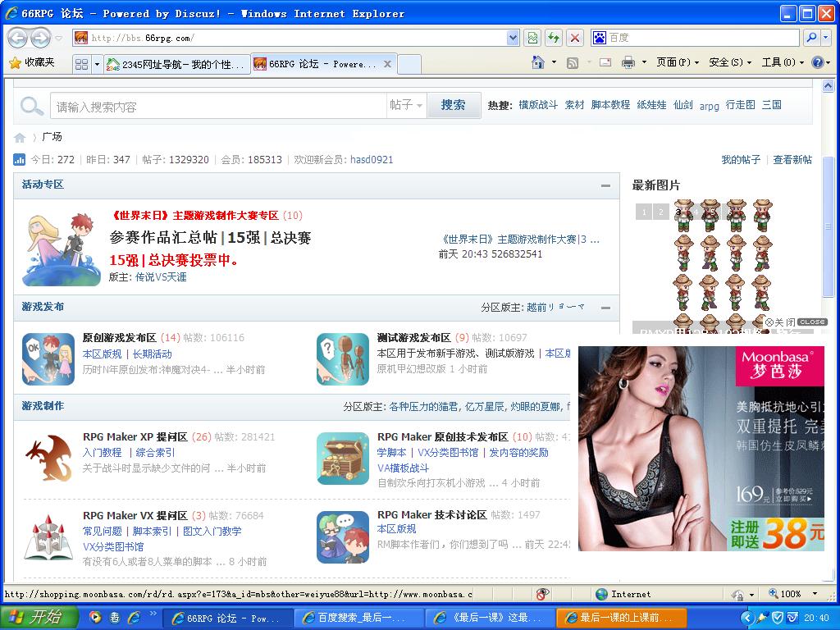Click the compatibility view icon
The width and height of the screenshot is (840, 630).
[532, 38]
